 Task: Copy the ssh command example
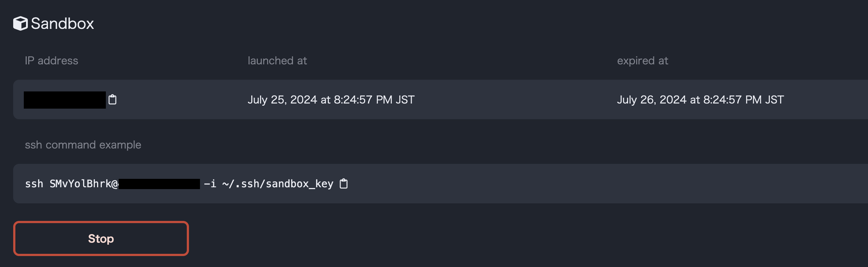[x=344, y=184]
